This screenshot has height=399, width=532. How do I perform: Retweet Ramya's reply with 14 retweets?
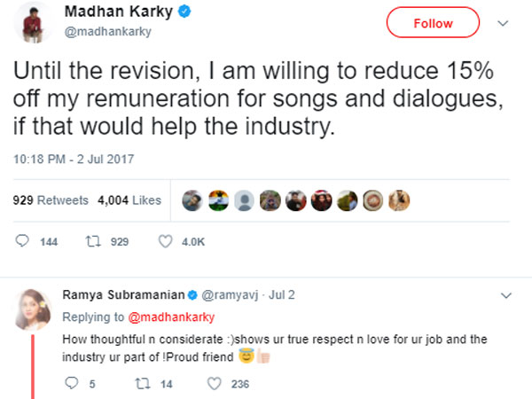[140, 384]
